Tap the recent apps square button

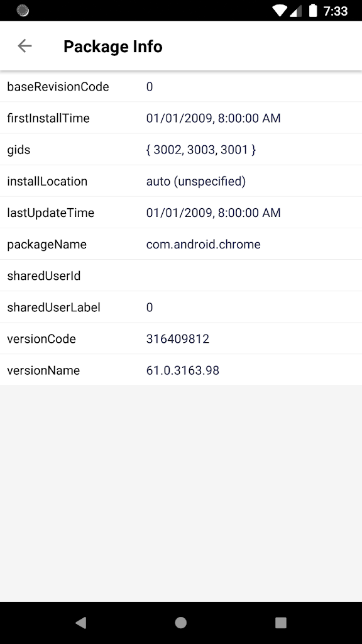(x=281, y=623)
